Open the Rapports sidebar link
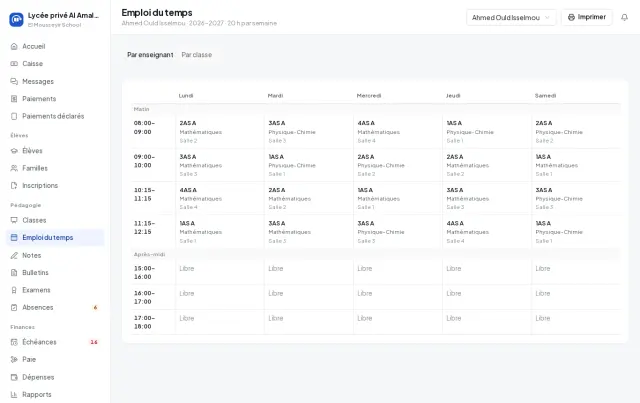640x403 pixels. [55, 394]
